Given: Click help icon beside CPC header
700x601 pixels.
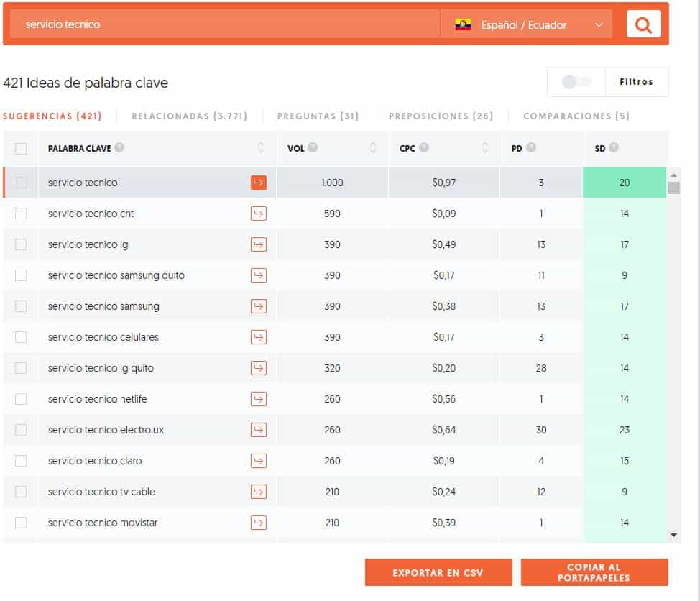Looking at the screenshot, I should point(423,147).
